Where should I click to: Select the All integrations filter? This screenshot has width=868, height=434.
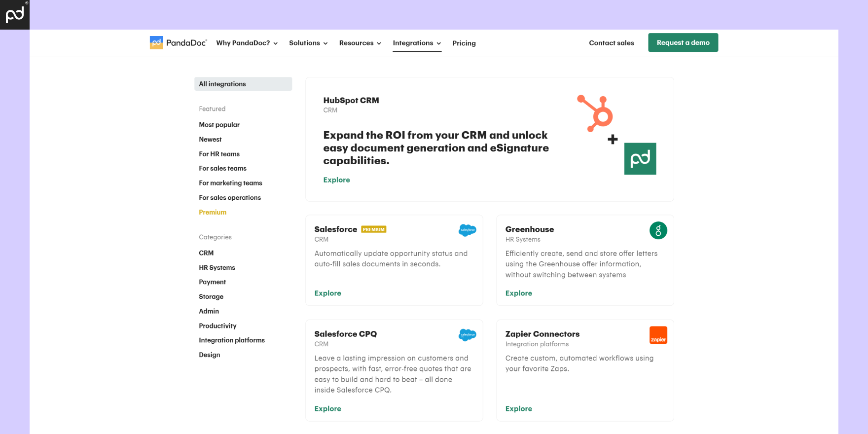pyautogui.click(x=243, y=84)
